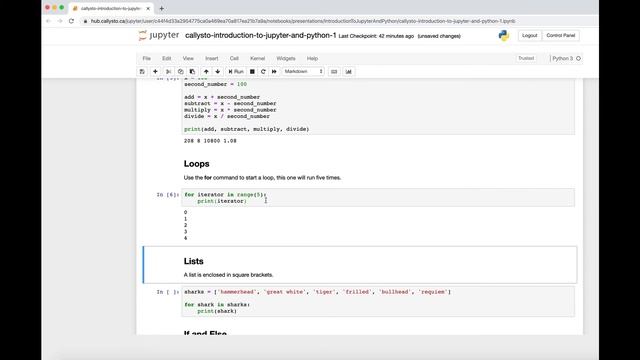The height and width of the screenshot is (360, 640).
Task: Cut selected cells with the scissors icon
Action: point(169,71)
